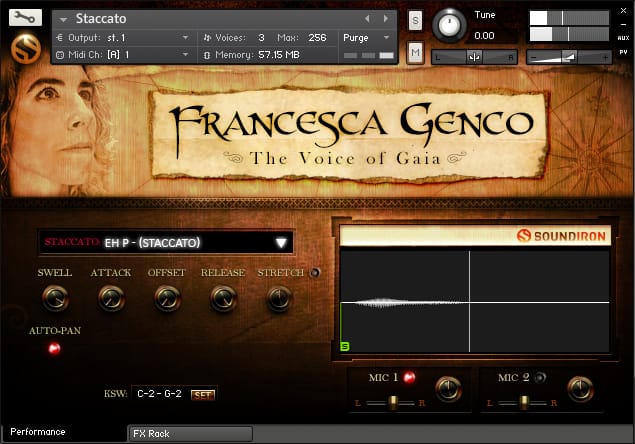Select the Performance tab

pos(38,432)
